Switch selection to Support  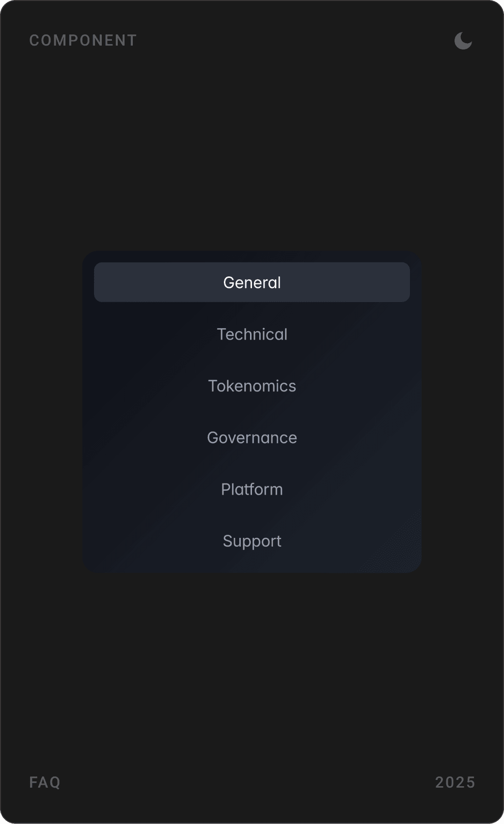coord(252,540)
